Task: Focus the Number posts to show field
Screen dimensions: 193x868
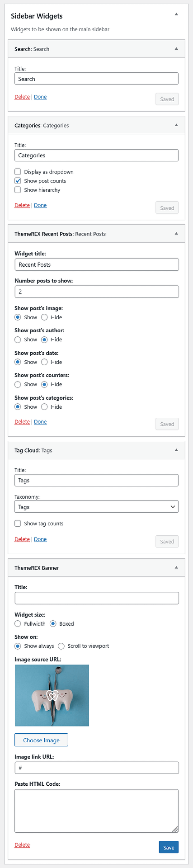Action: 97,292
